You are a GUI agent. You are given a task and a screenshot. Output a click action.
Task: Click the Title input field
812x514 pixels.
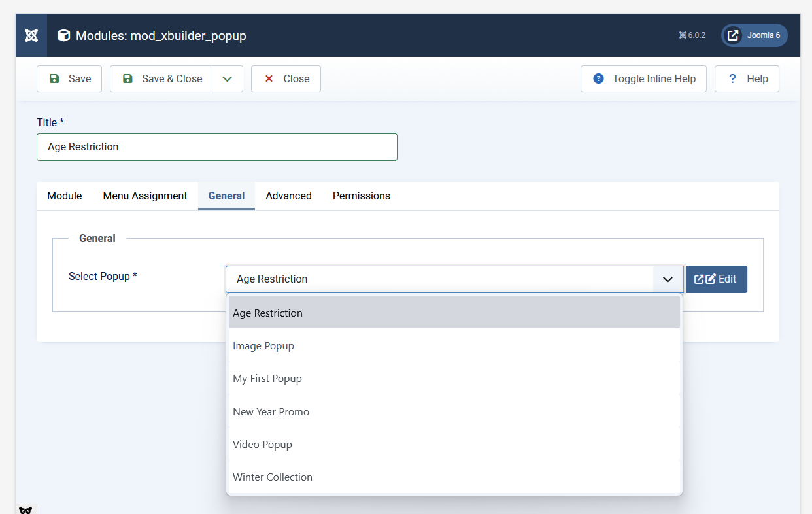tap(216, 147)
